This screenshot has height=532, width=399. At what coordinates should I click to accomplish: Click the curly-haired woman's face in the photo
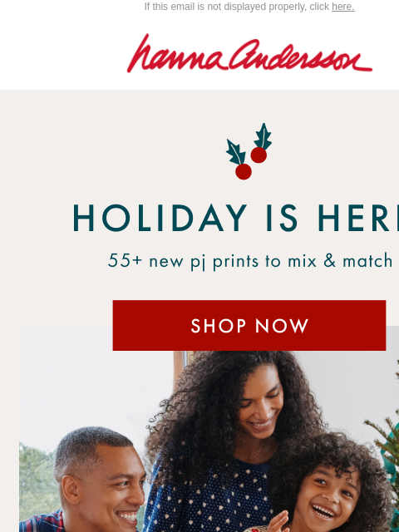[x=260, y=402]
